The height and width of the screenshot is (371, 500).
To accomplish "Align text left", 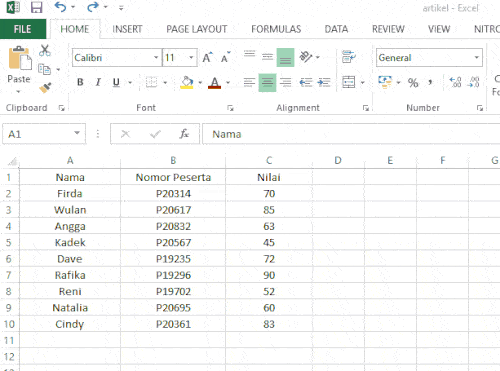I will [249, 82].
